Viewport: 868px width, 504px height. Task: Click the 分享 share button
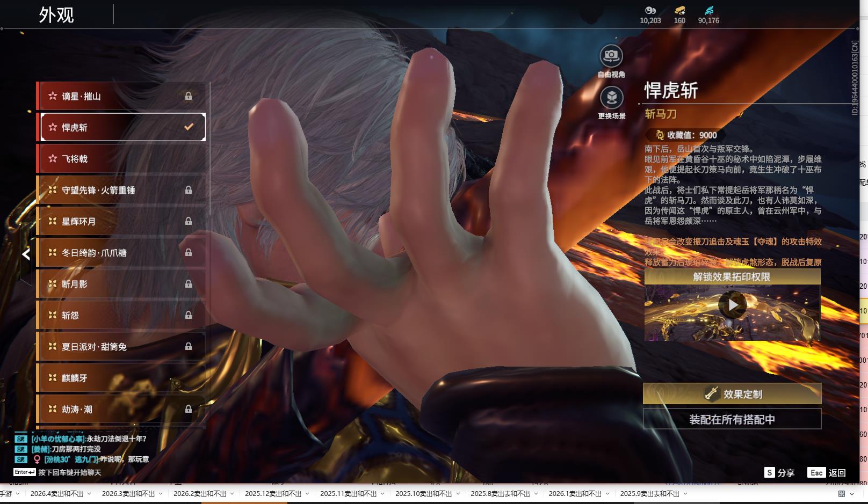tap(779, 472)
